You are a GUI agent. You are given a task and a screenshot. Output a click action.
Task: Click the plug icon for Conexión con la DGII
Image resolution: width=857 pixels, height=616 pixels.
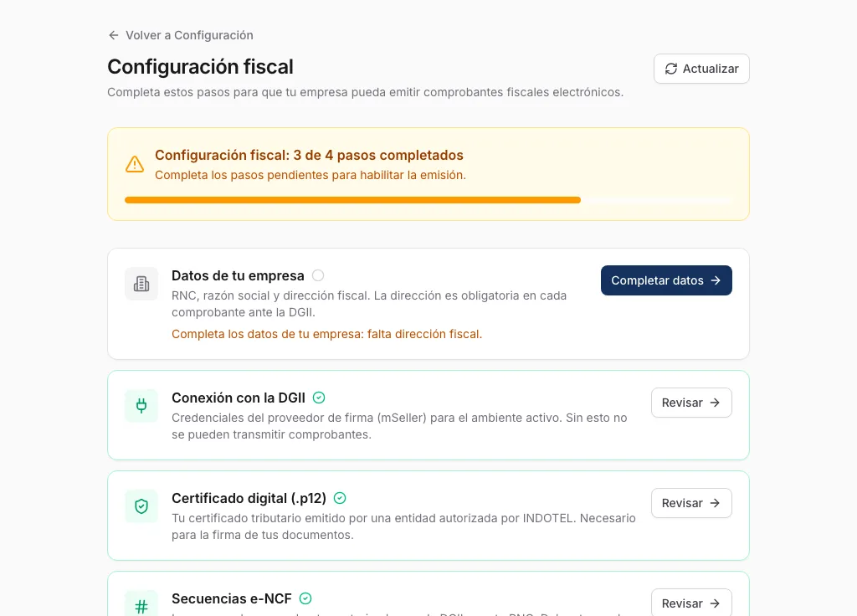pyautogui.click(x=141, y=406)
